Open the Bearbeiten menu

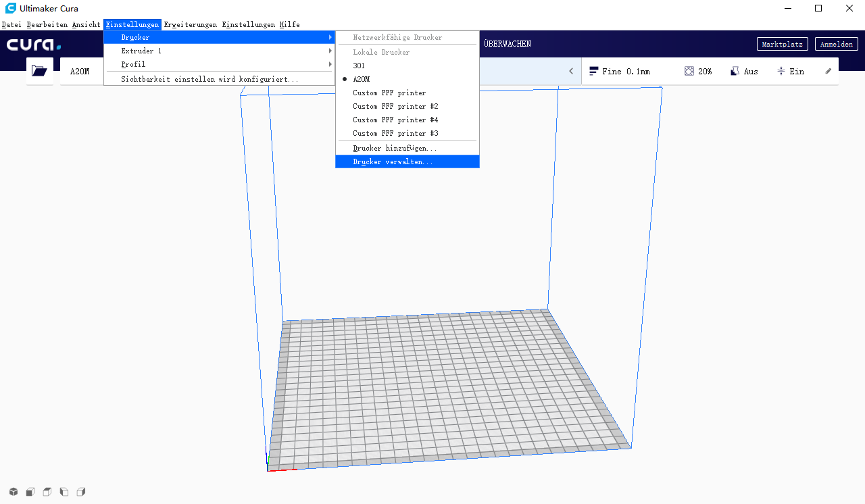pos(47,24)
